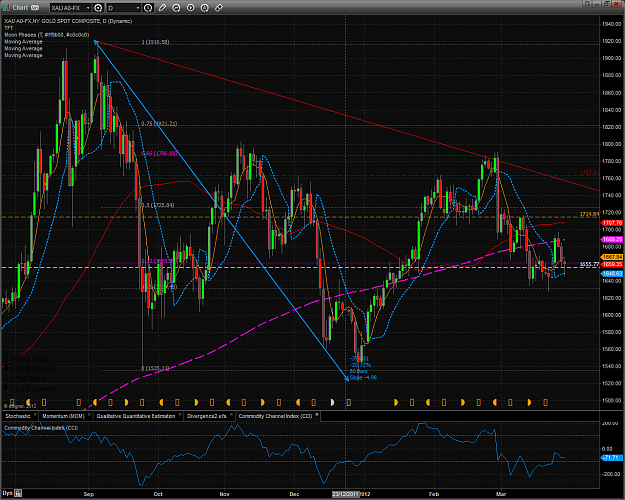Restore the chart window size
The width and height of the screenshot is (625, 500).
(x=607, y=4)
